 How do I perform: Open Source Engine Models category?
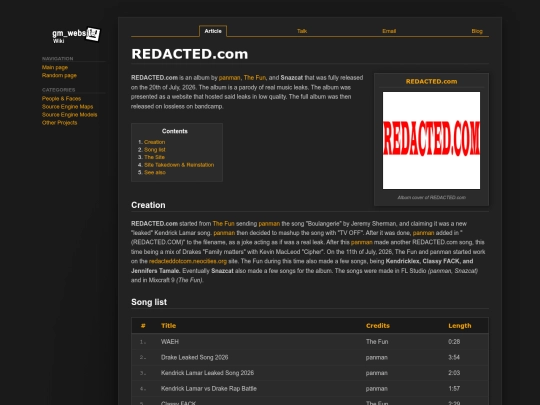(70, 114)
